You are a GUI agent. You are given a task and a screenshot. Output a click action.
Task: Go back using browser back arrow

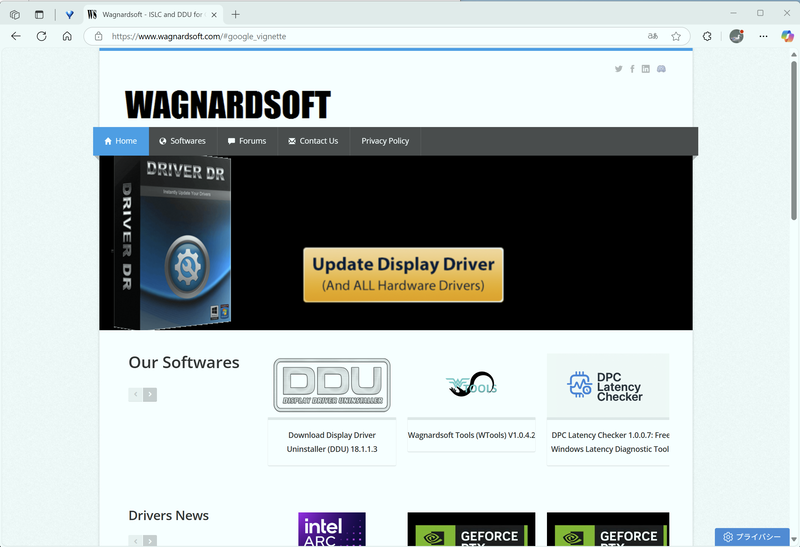pyautogui.click(x=16, y=36)
